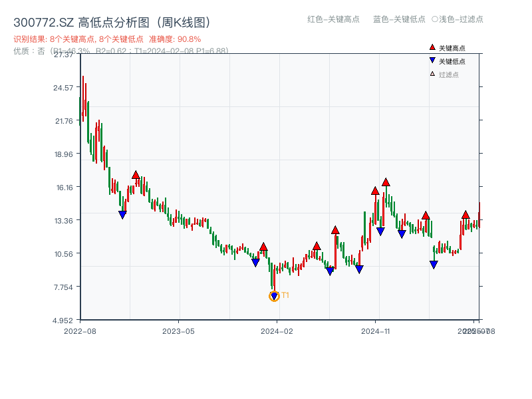Click the 2023-05 date axis label
Image resolution: width=532 pixels, height=399 pixels.
(x=178, y=331)
